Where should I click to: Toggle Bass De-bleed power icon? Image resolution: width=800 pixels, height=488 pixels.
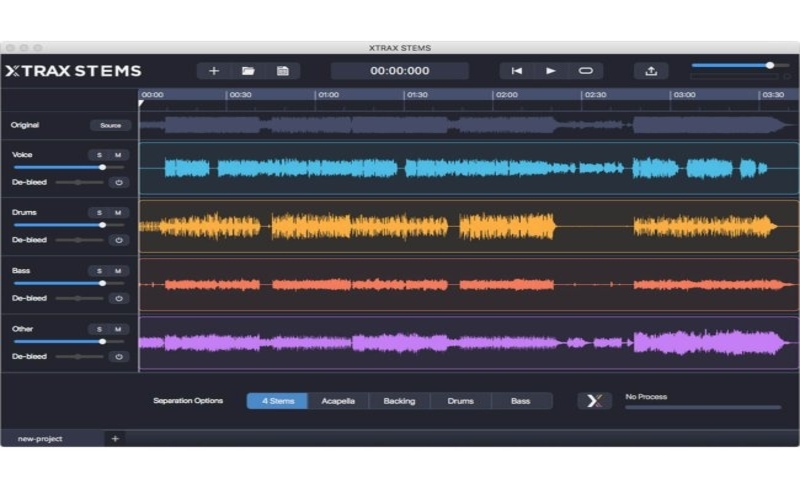[x=119, y=298]
